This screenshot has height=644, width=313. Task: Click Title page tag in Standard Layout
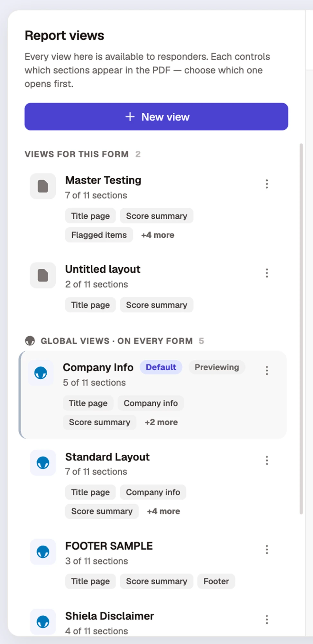coord(90,492)
